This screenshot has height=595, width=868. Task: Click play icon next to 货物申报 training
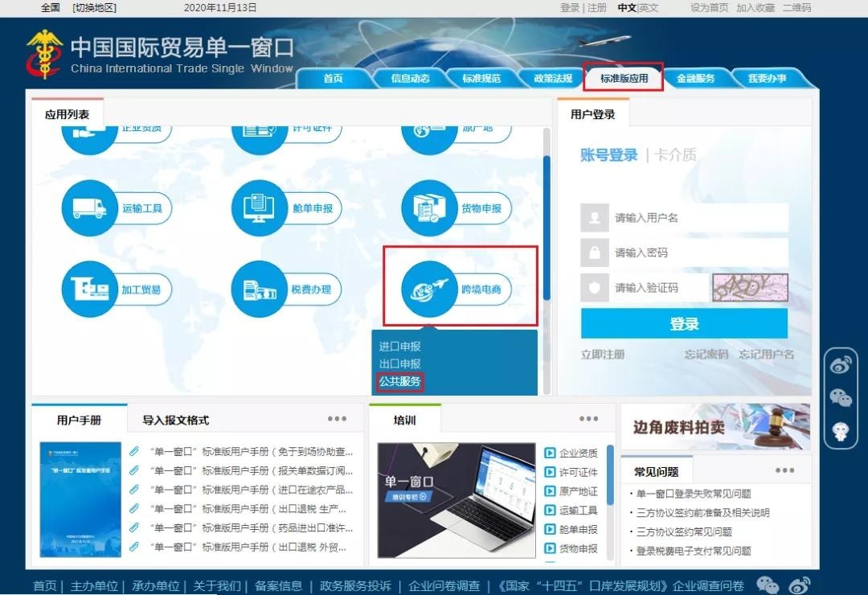[550, 548]
